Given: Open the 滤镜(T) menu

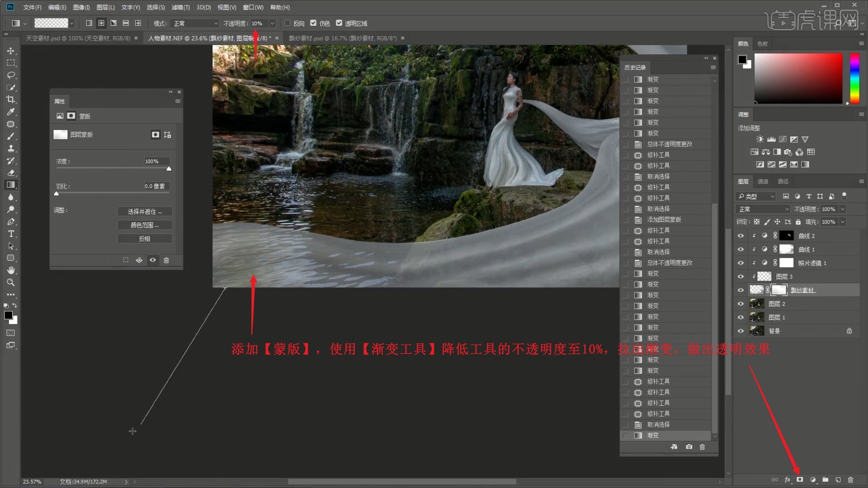Looking at the screenshot, I should tap(180, 7).
